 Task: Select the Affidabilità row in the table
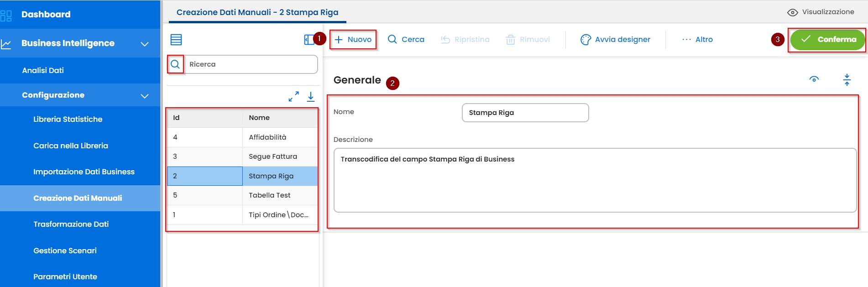[x=267, y=137]
